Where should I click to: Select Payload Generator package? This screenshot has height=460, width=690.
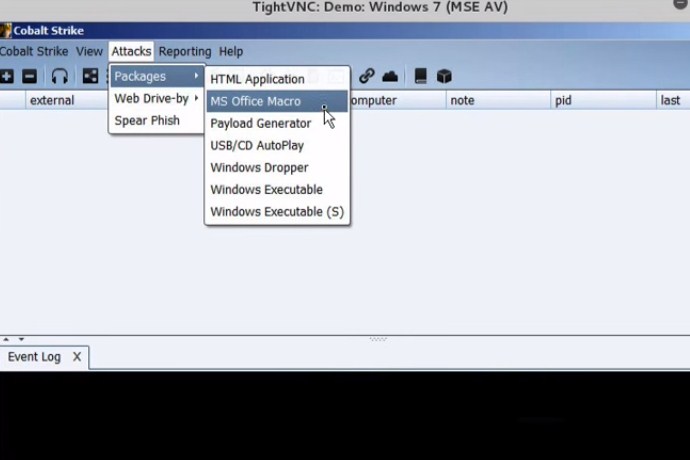click(x=277, y=123)
